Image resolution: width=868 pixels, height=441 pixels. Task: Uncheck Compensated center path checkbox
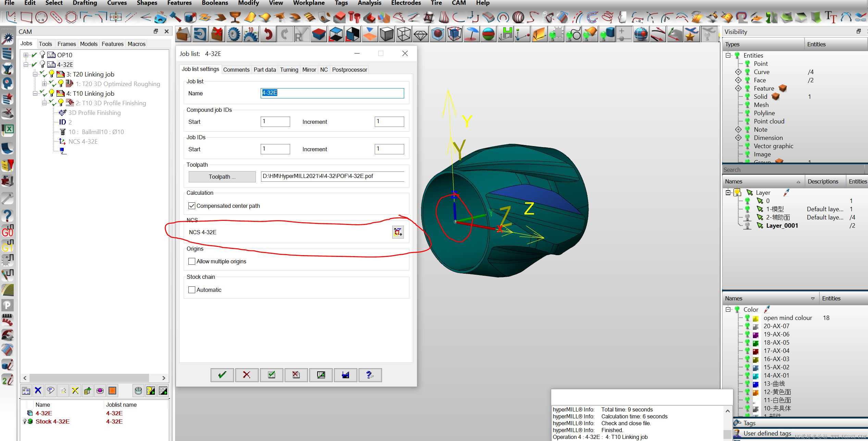192,206
